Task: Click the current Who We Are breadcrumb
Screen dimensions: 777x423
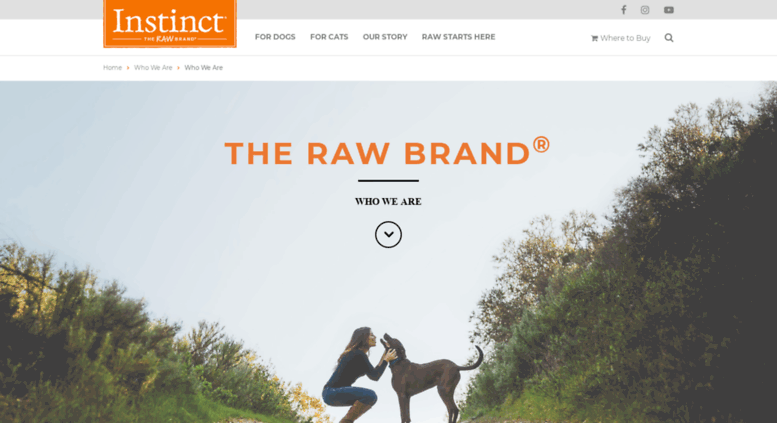Action: pos(204,67)
